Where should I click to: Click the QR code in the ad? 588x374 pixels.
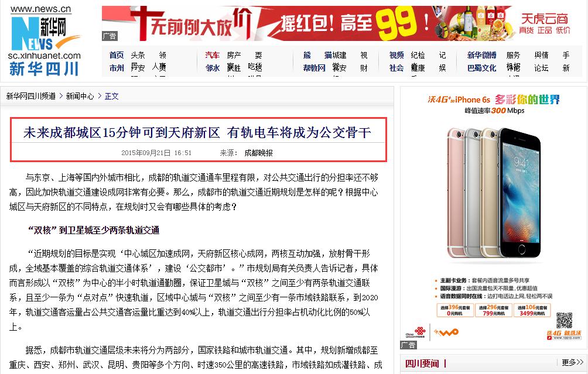565,320
